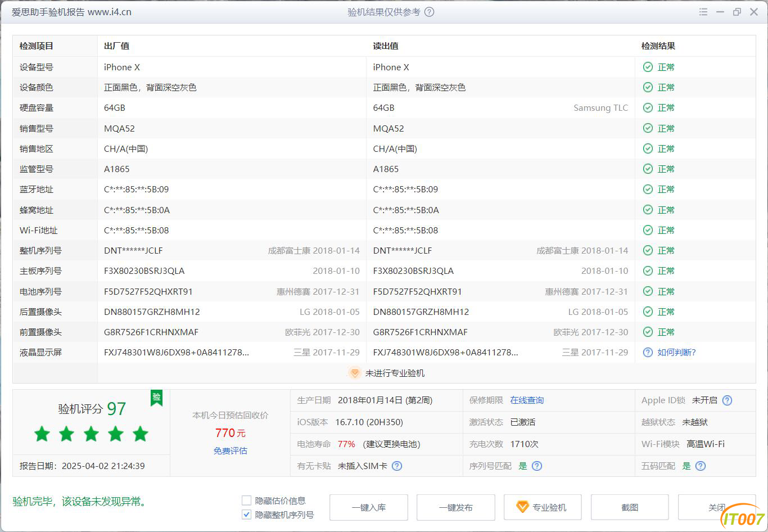Click the 关闭 button
Image resolution: width=768 pixels, height=532 pixels.
click(x=717, y=507)
